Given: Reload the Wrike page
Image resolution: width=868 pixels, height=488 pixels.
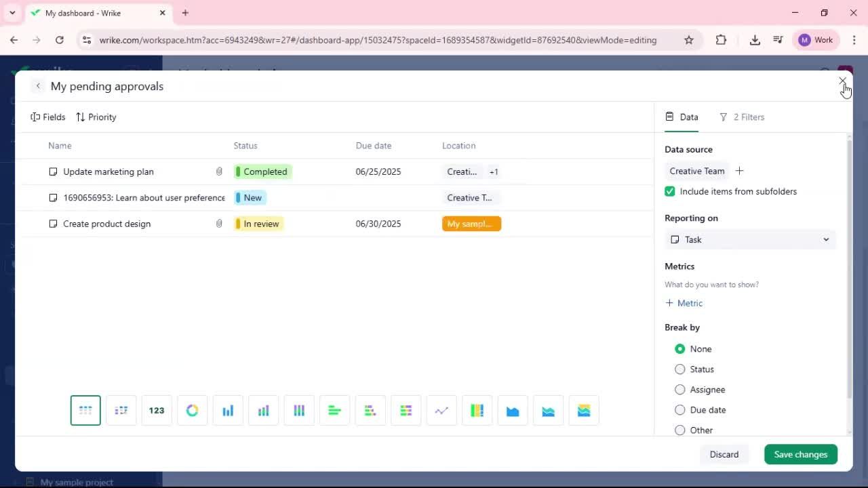Looking at the screenshot, I should [x=60, y=40].
